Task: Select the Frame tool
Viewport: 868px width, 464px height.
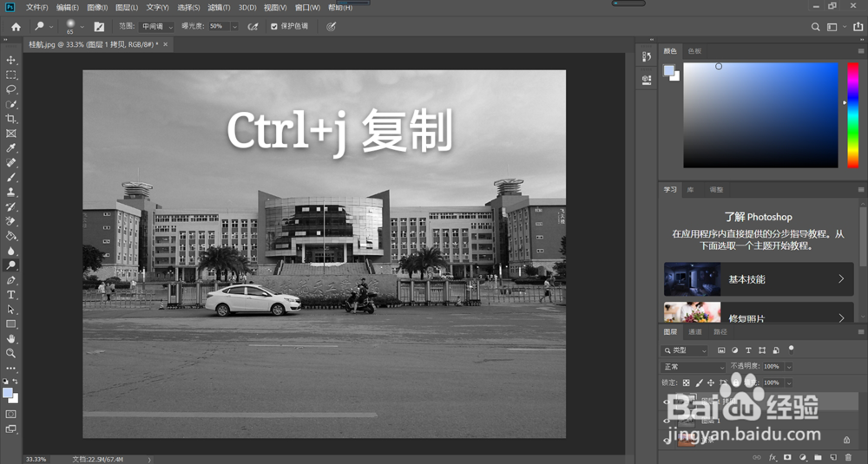Action: click(10, 134)
